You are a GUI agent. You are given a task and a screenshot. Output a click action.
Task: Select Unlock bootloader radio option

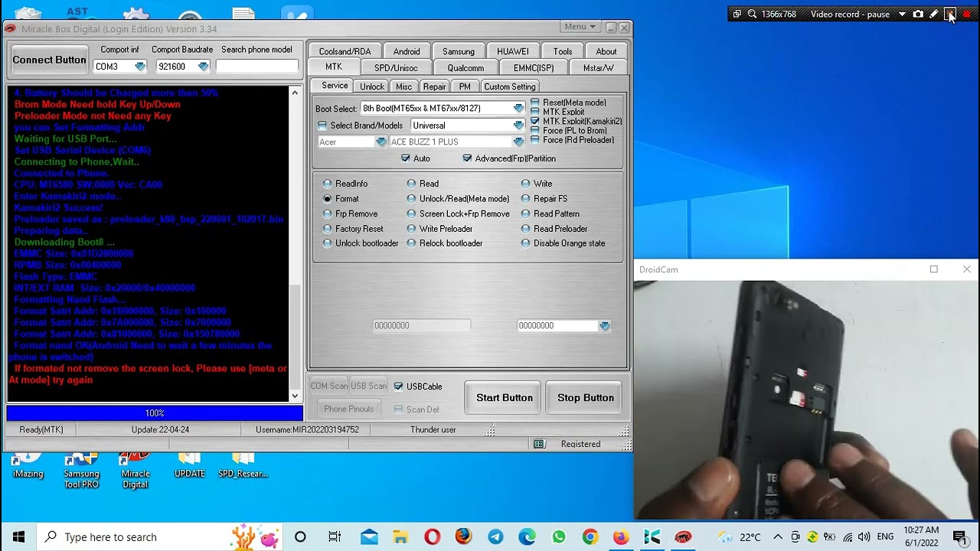click(327, 243)
